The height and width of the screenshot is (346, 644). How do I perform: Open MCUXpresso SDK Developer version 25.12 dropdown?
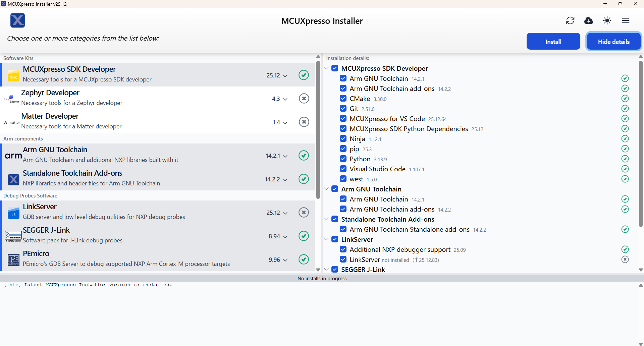click(277, 75)
